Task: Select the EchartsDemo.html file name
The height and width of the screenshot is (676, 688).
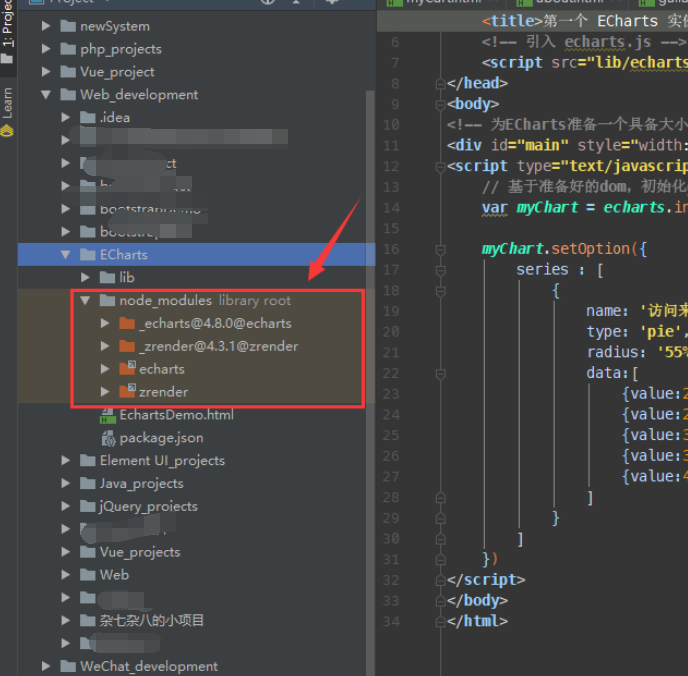Action: click(176, 415)
